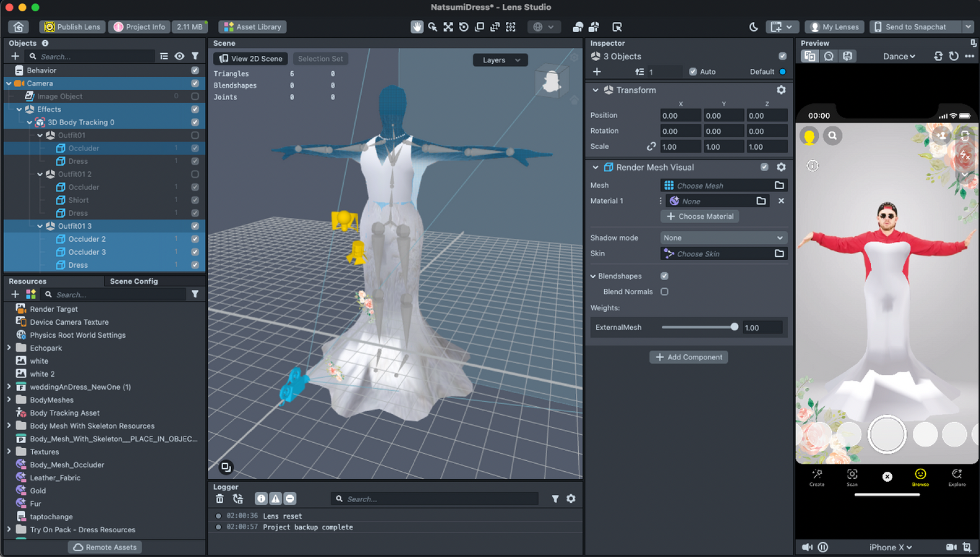Switch to Scene Config tab

coord(134,281)
